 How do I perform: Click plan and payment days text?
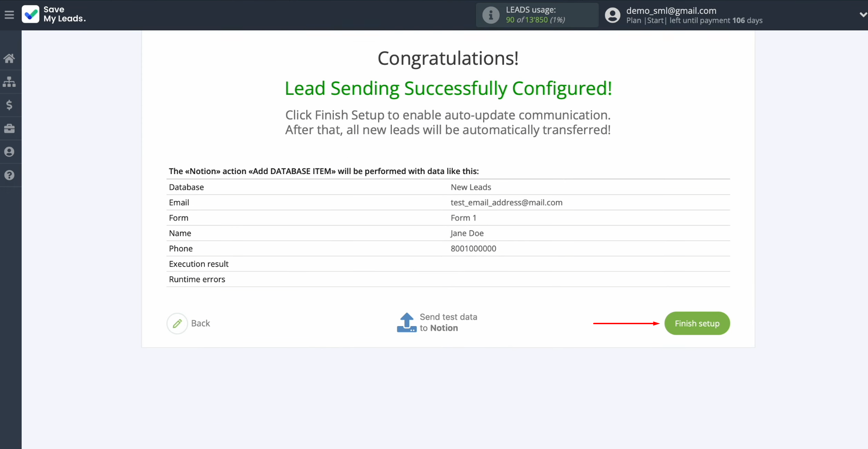pos(694,20)
